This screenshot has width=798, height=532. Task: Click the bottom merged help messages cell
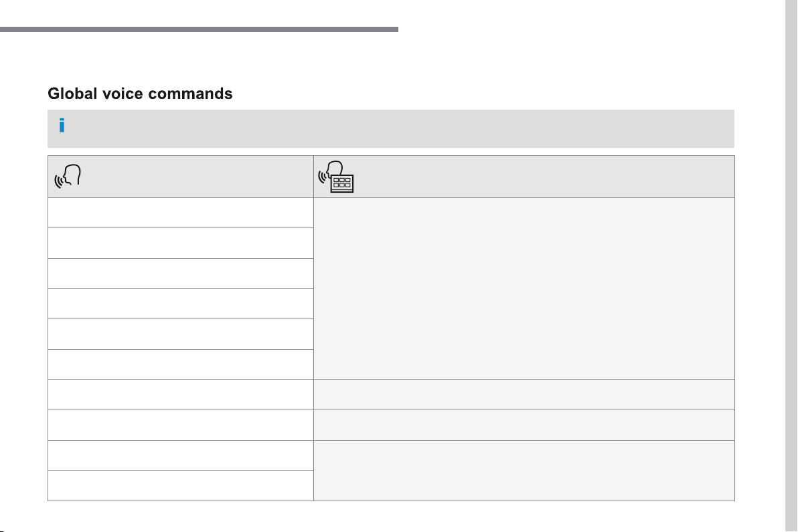point(524,470)
